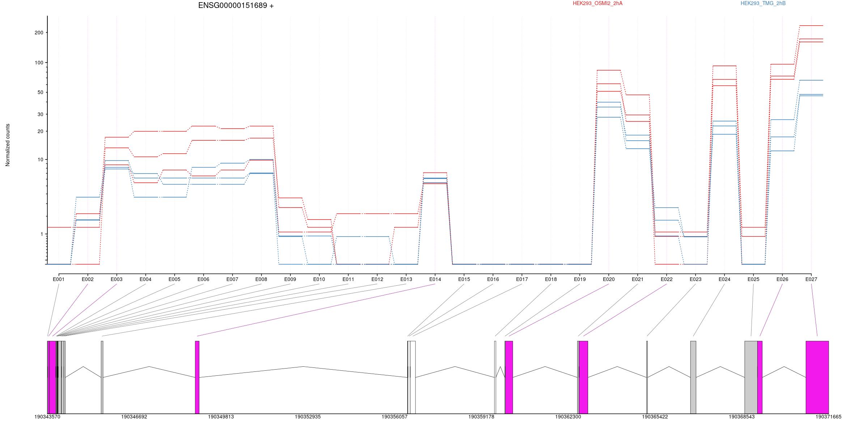Screen dimensions: 868x434
Task: Select the HEK293_OSMI2_2hA legend label
Action: (597, 3)
